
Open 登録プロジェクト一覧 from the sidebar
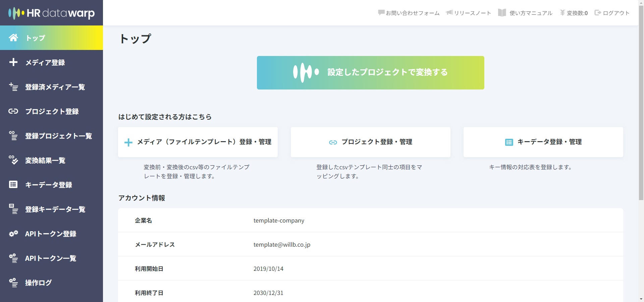coord(51,136)
